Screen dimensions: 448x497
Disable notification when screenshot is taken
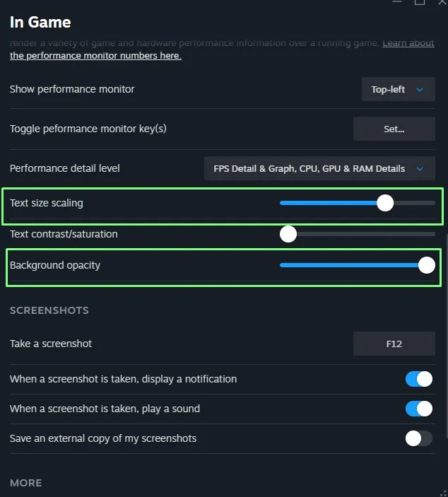click(419, 379)
